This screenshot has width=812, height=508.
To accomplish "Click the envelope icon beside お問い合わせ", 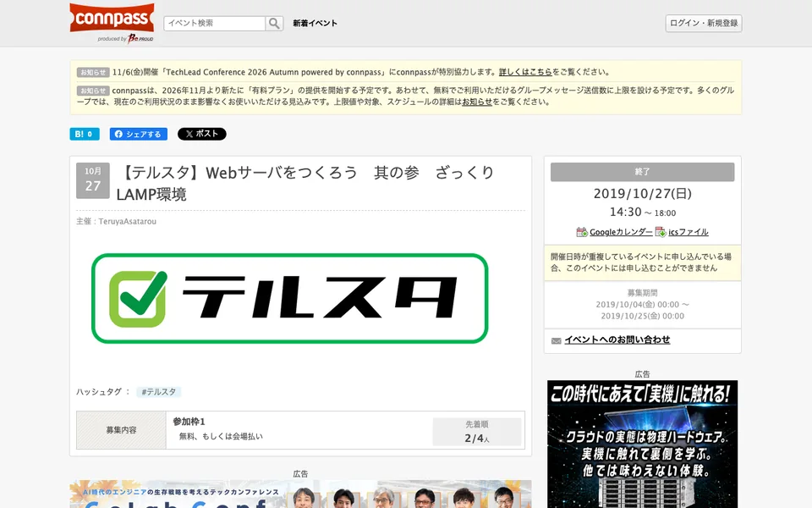I will (557, 340).
